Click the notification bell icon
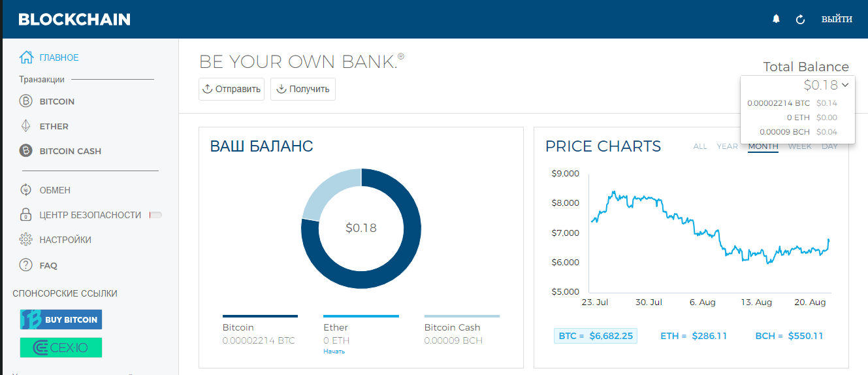Viewport: 868px width, 375px height. click(x=776, y=19)
